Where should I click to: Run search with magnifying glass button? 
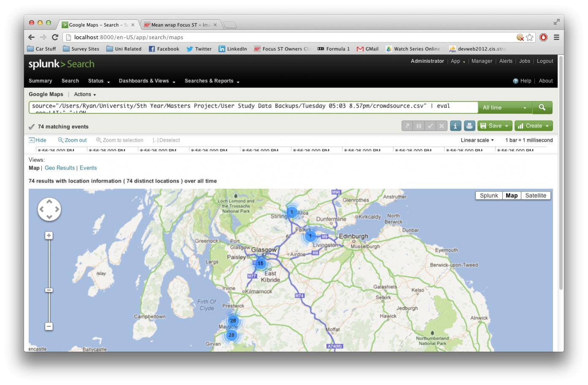coord(542,108)
